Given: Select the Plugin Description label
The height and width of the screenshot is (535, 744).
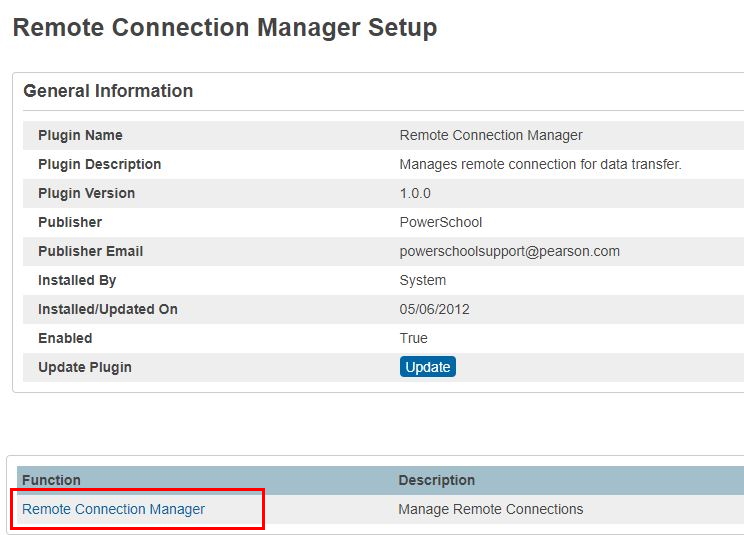Looking at the screenshot, I should [100, 164].
